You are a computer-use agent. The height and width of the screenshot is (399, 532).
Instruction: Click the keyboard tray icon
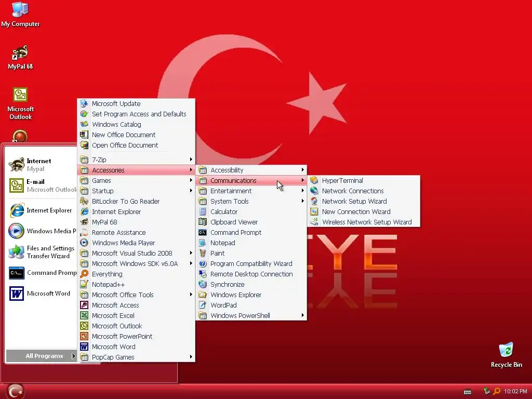[x=468, y=392]
